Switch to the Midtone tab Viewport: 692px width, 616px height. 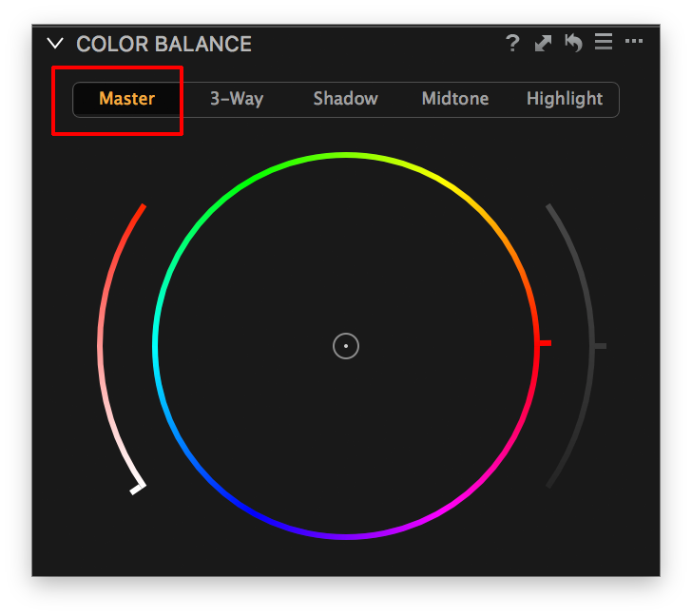(x=455, y=99)
